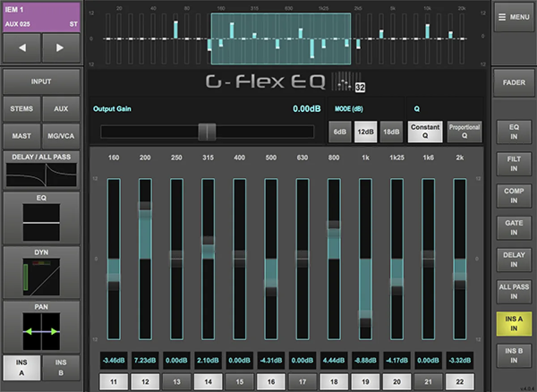The width and height of the screenshot is (537, 392).
Task: Click the 315 Hz band fader
Action: 208,259
